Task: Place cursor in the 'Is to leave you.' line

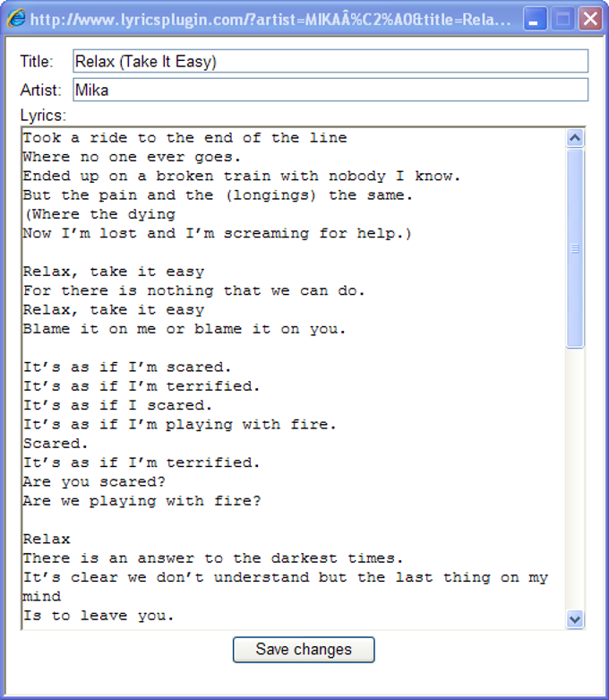Action: [99, 616]
